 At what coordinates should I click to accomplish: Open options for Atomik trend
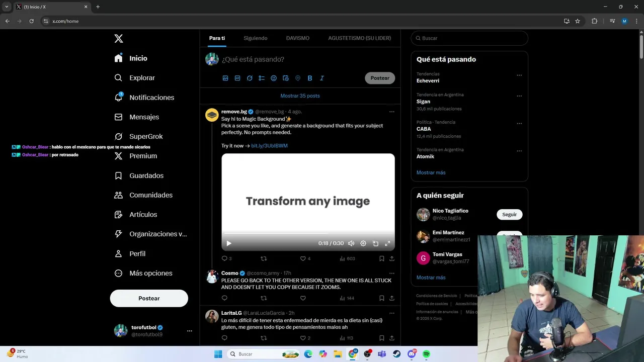tap(519, 151)
